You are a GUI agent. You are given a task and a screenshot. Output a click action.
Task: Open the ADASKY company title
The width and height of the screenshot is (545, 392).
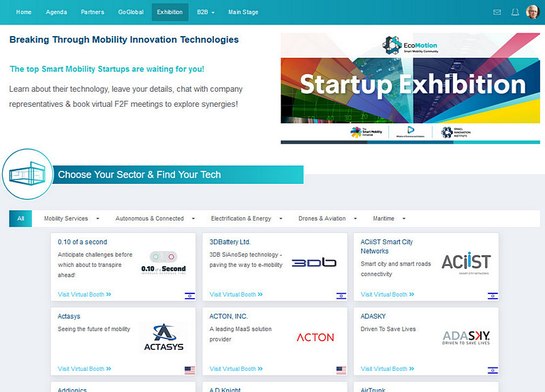tap(373, 316)
